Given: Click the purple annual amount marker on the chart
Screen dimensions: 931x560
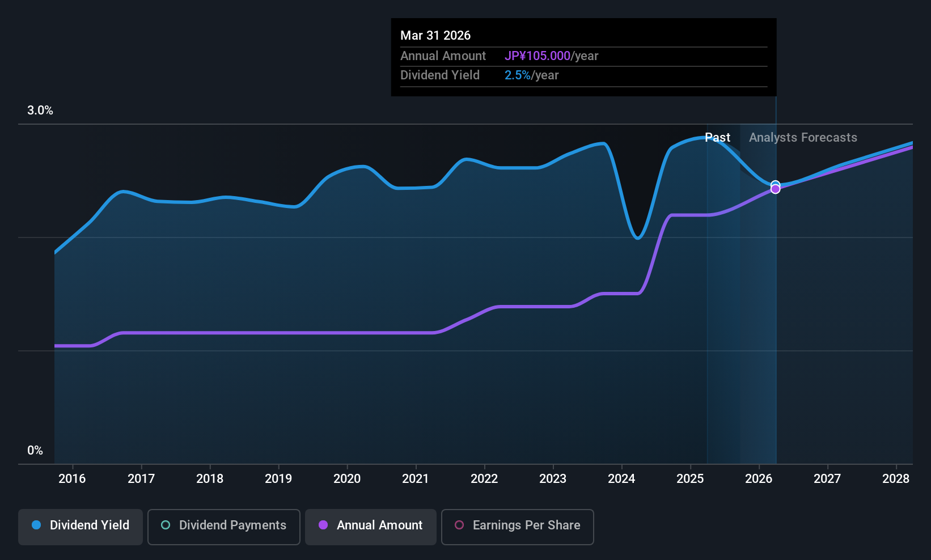Looking at the screenshot, I should tap(775, 189).
